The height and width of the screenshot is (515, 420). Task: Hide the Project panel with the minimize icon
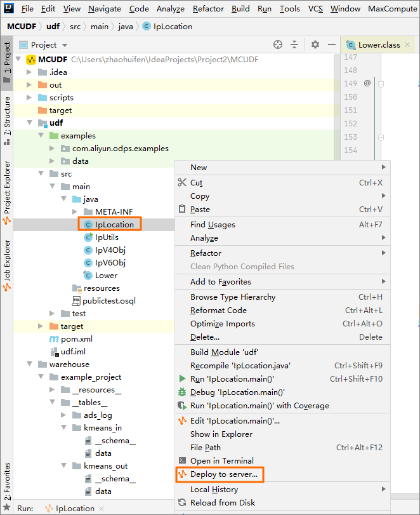[332, 45]
